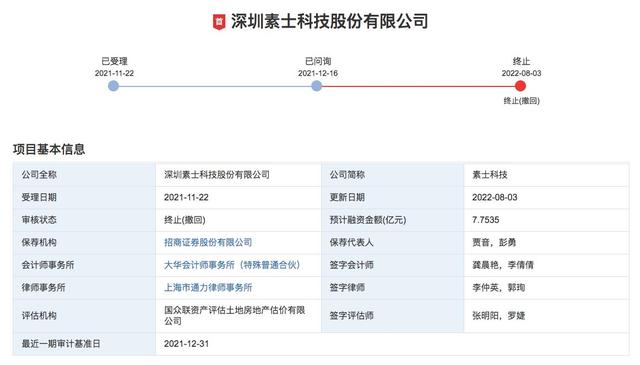Open the 上海市通力律师事务所 link
Viewport: 640px width, 365px height.
click(x=208, y=287)
